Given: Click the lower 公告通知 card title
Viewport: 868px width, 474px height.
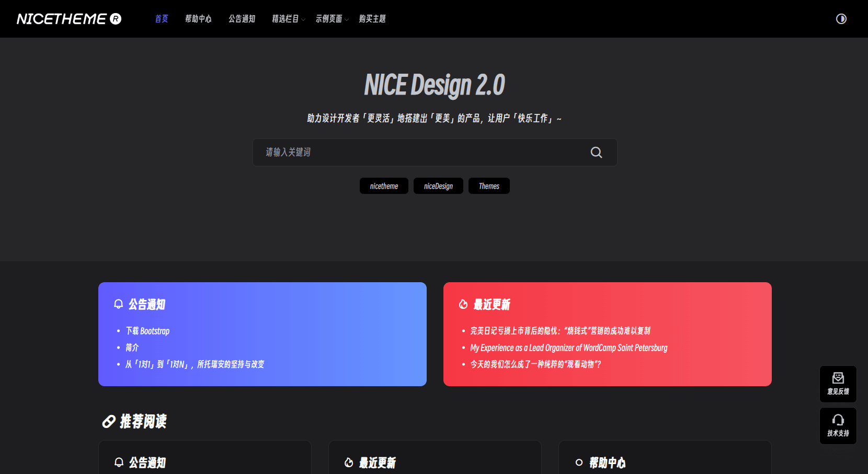Looking at the screenshot, I should coord(147,463).
